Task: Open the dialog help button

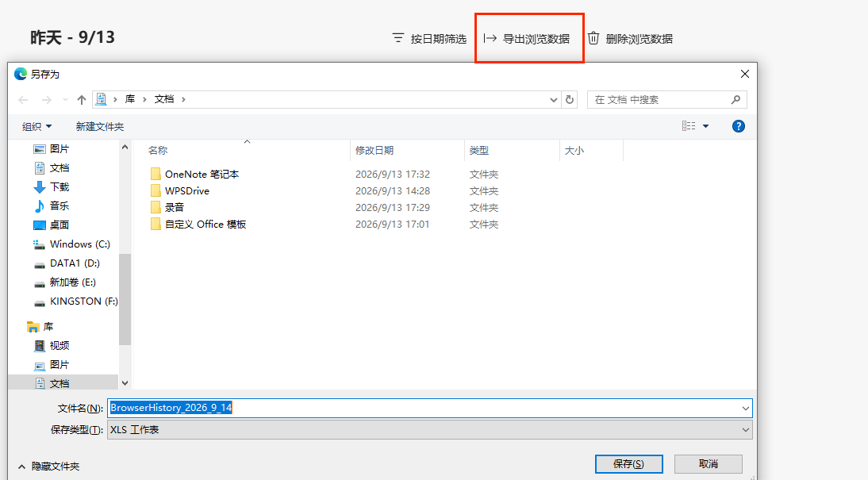Action: click(x=738, y=126)
